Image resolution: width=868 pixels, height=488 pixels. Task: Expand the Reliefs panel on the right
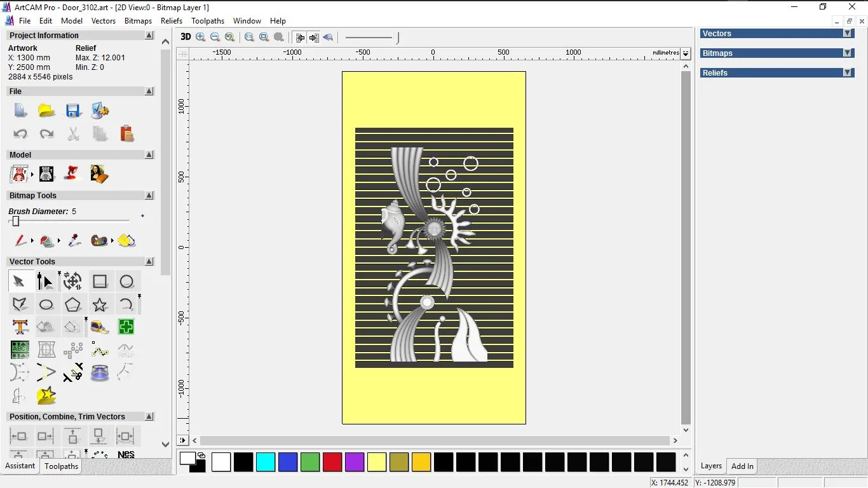(x=847, y=73)
